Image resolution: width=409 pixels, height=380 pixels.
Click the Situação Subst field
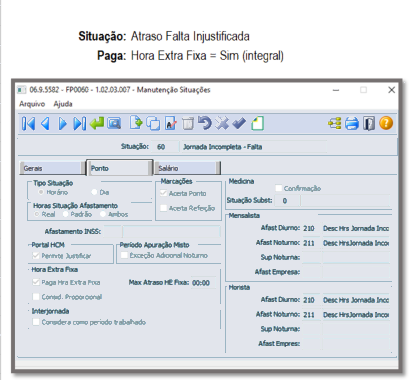tap(287, 201)
